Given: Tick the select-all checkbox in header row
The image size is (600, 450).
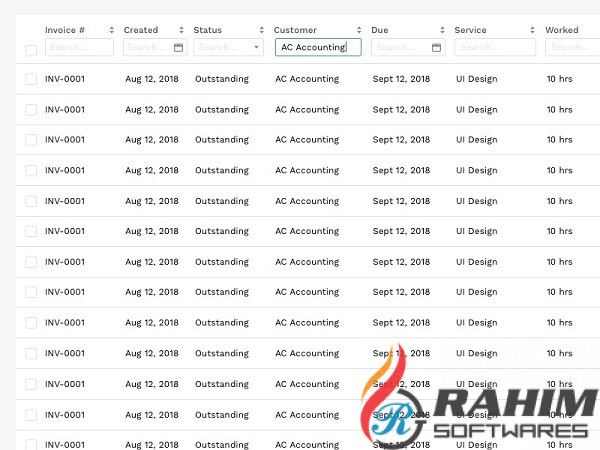Looking at the screenshot, I should (x=31, y=50).
